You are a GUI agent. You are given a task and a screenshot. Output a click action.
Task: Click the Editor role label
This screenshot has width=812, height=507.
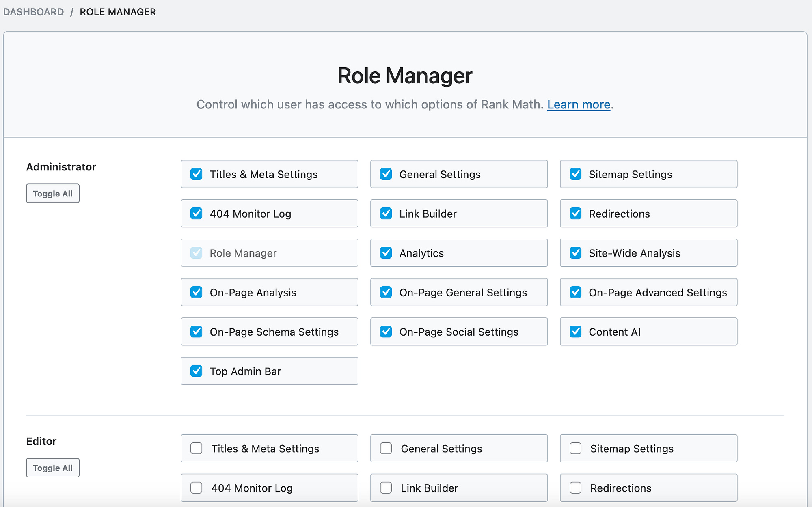coord(41,441)
